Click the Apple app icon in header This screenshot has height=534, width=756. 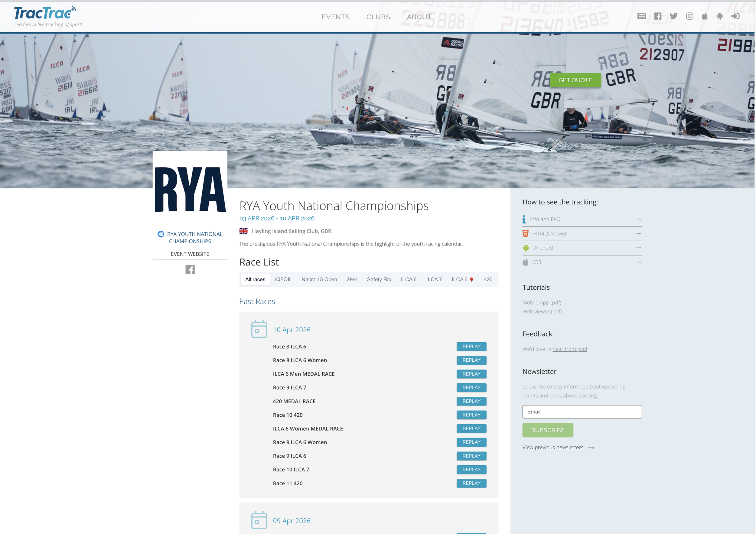(704, 16)
